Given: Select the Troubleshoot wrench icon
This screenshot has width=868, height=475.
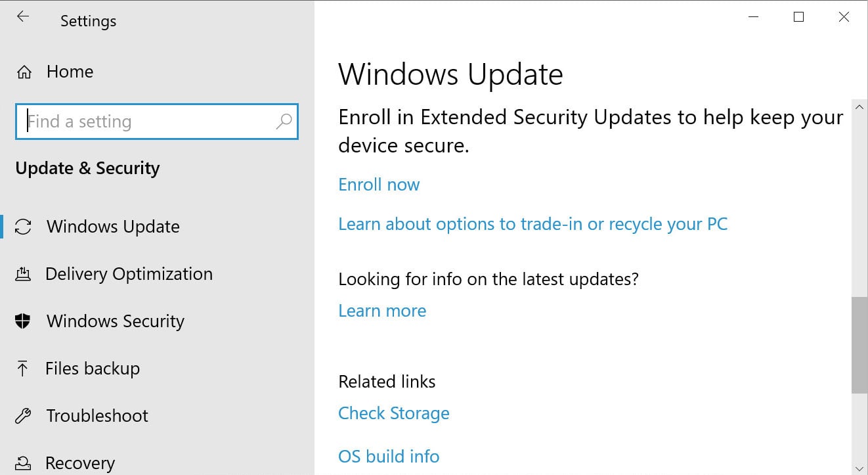Looking at the screenshot, I should tap(24, 415).
